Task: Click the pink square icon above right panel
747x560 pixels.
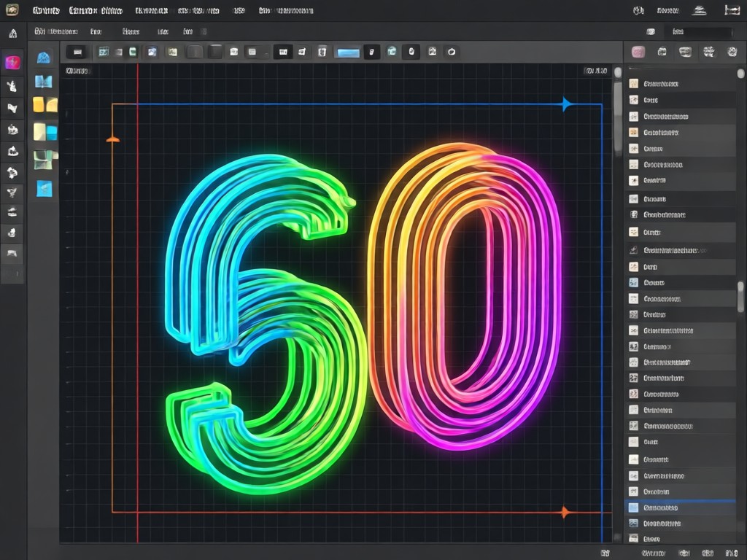Action: (x=638, y=52)
